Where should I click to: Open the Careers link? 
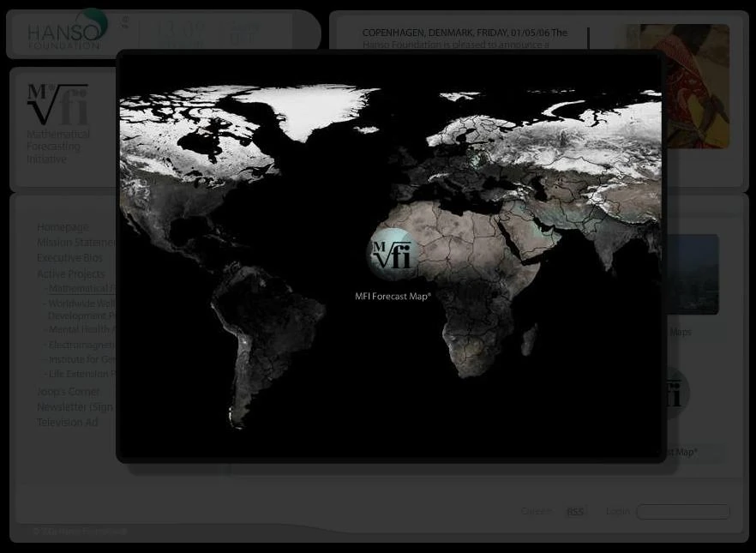coord(537,511)
